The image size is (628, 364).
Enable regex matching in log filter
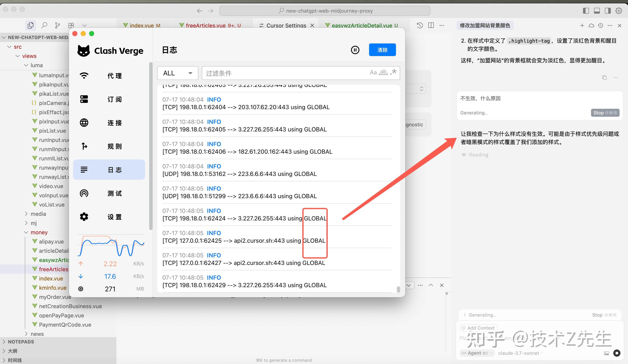[x=393, y=72]
